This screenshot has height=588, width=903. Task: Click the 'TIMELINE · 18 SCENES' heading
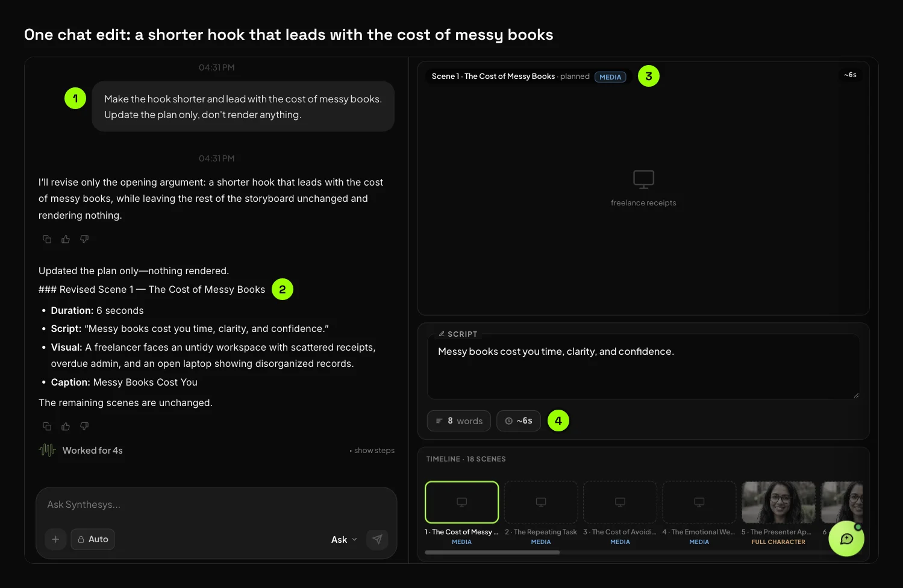(x=466, y=459)
